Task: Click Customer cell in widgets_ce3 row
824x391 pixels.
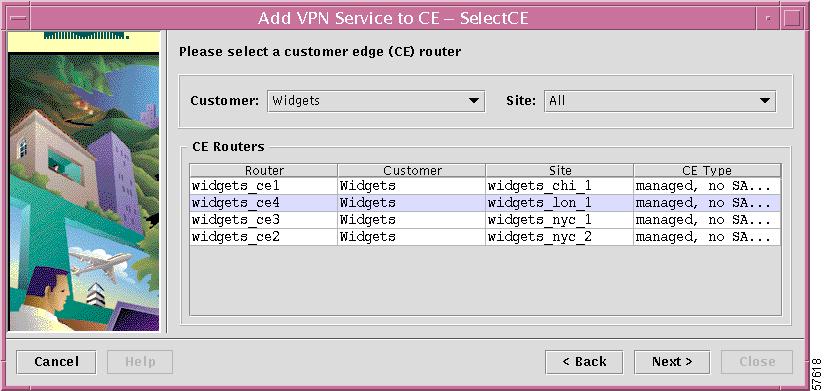Action: tap(412, 220)
